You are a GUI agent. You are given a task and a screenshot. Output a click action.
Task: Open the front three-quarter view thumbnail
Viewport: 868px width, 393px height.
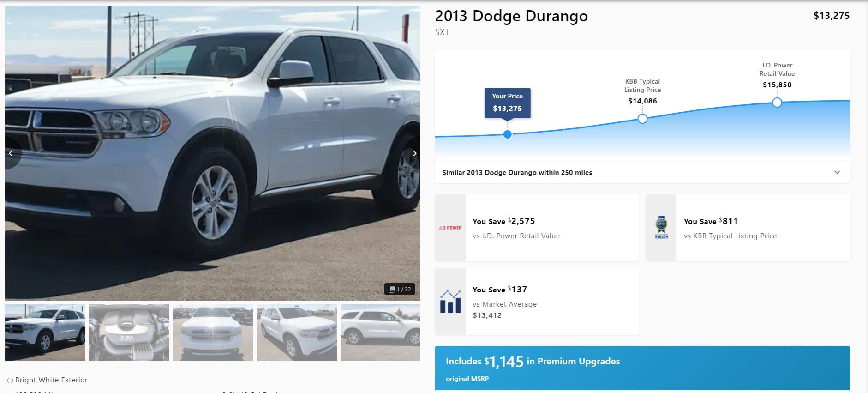click(45, 333)
